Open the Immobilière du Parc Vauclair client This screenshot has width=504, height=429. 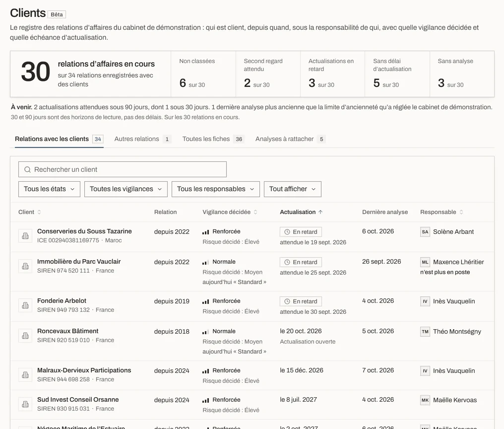coord(79,261)
